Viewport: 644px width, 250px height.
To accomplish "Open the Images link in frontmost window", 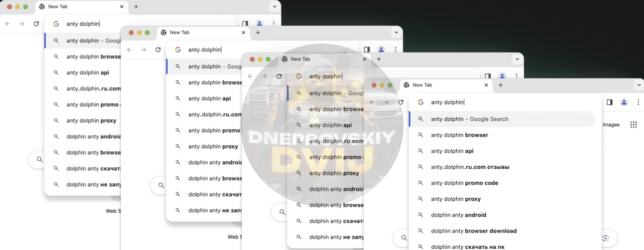I will [x=611, y=125].
